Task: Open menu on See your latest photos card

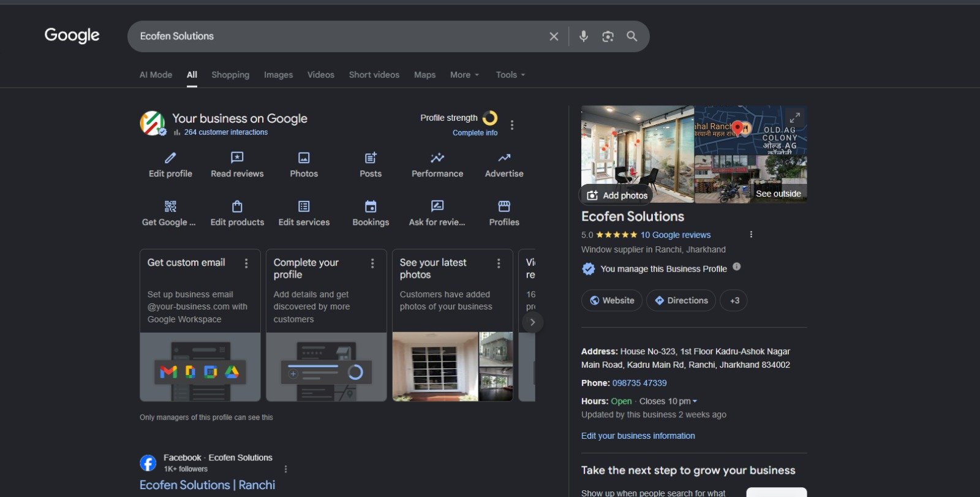Action: coord(499,264)
